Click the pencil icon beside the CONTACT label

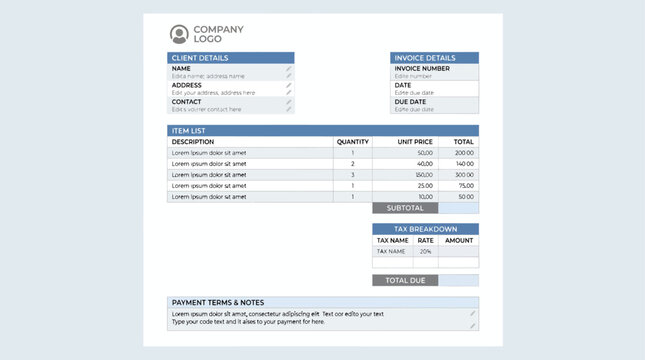pyautogui.click(x=289, y=102)
